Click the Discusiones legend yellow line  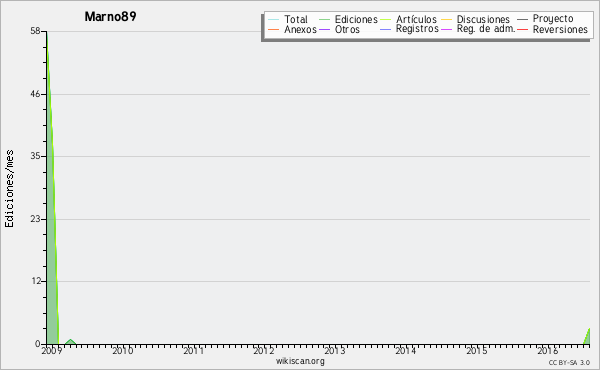(x=447, y=20)
